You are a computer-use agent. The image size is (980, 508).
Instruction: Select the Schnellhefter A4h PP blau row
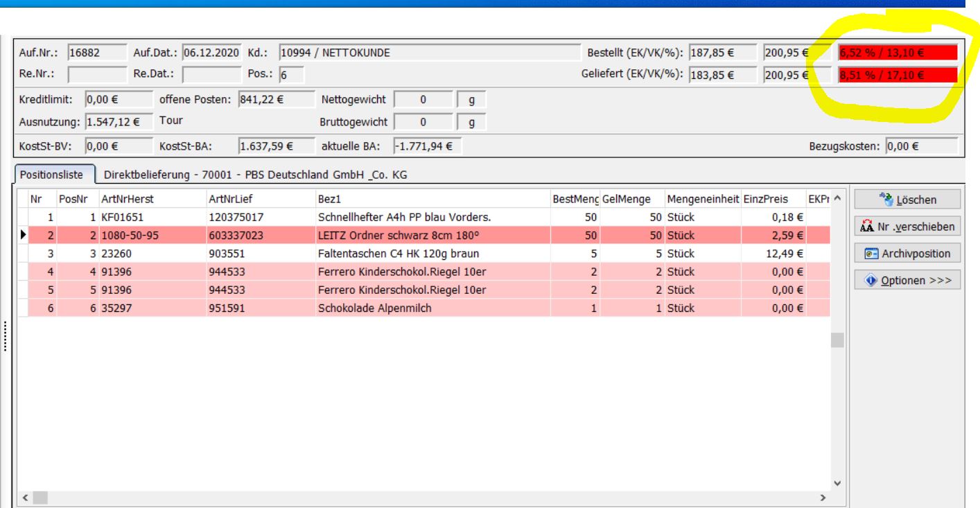[406, 218]
